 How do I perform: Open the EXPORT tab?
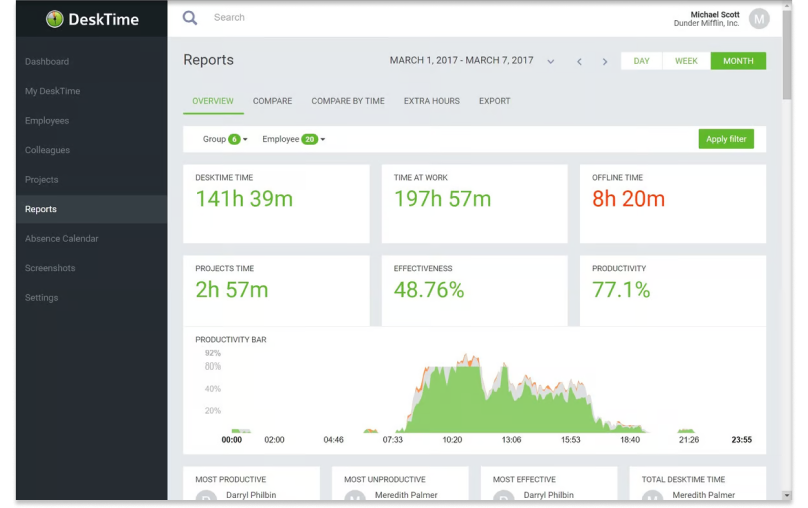point(494,101)
